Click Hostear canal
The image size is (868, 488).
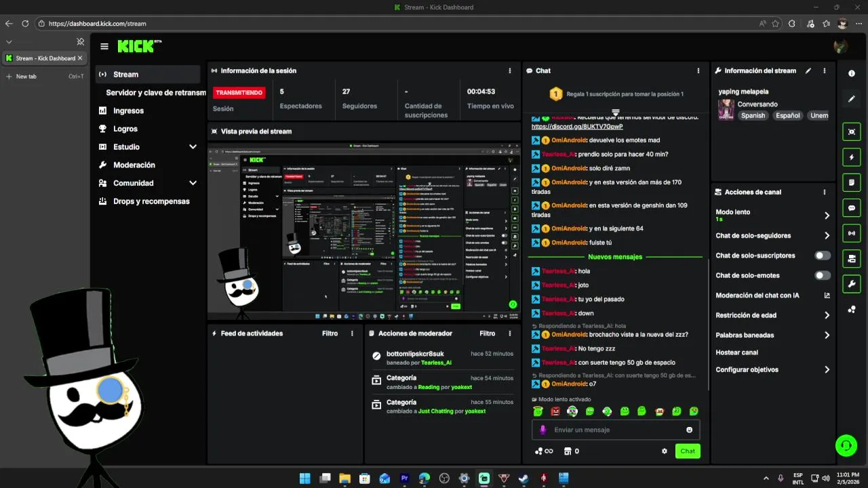[737, 352]
